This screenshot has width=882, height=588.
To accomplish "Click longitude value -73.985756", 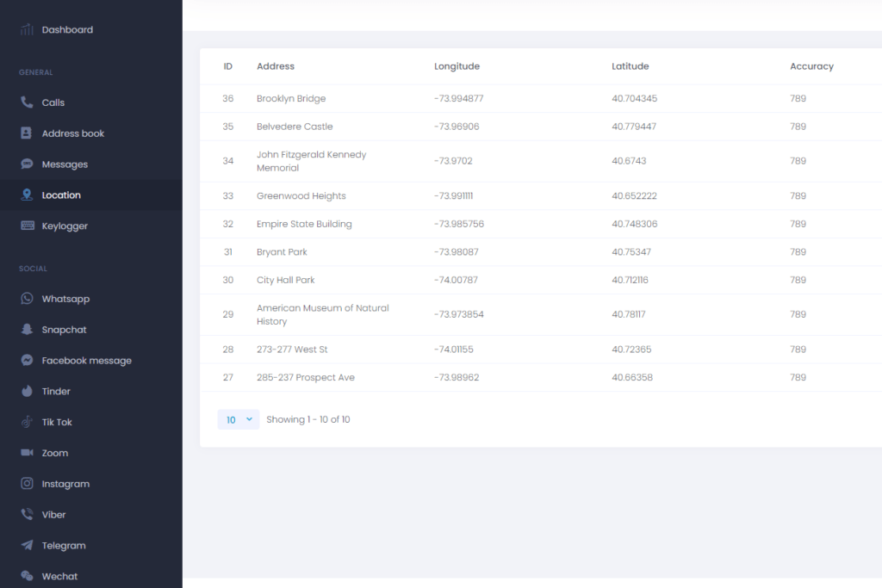I will coord(458,224).
